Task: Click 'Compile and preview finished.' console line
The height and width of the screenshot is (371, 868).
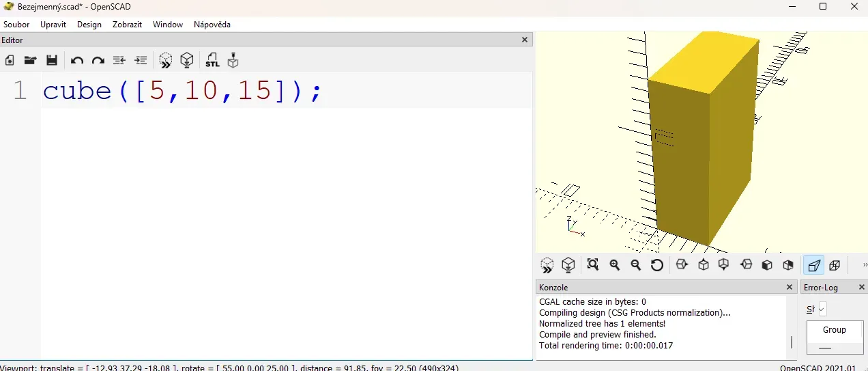Action: [x=598, y=335]
